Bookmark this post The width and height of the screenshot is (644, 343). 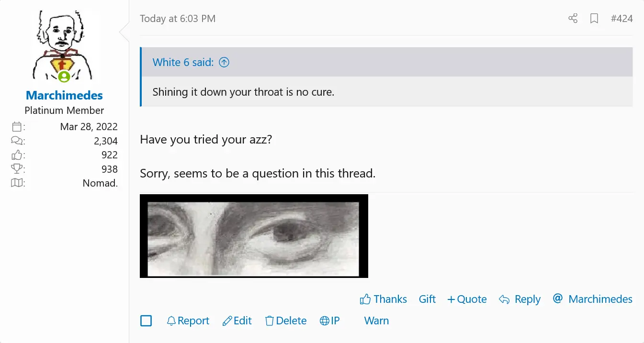594,19
